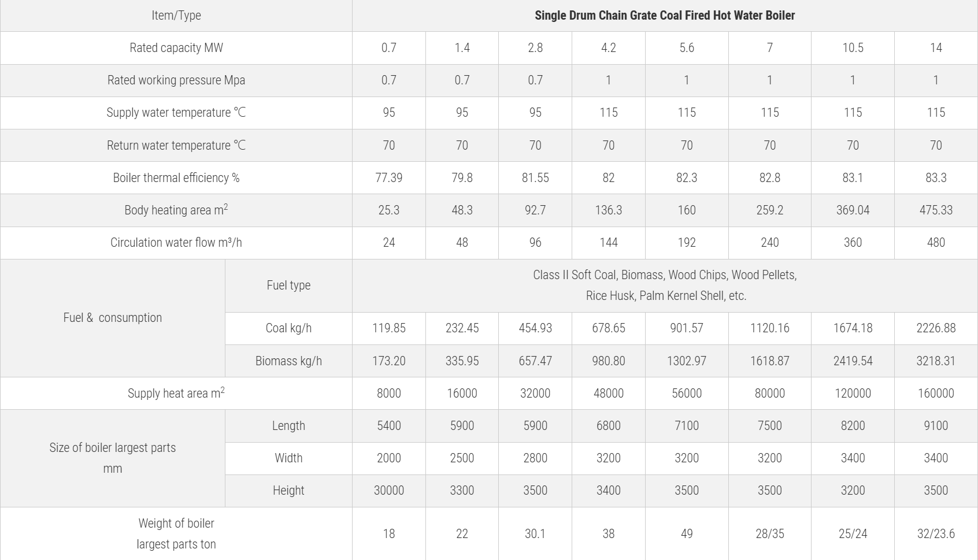Viewport: 978px width, 560px height.
Task: Click the Circulation water flow row label
Action: tap(176, 243)
